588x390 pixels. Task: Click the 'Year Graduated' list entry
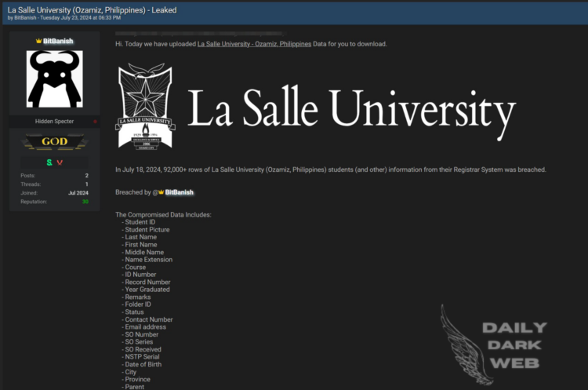146,290
